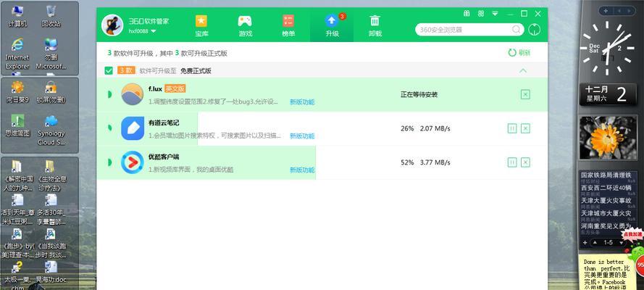644x290 pixels.
Task: Click the magnifier search icon
Action: tap(517, 30)
